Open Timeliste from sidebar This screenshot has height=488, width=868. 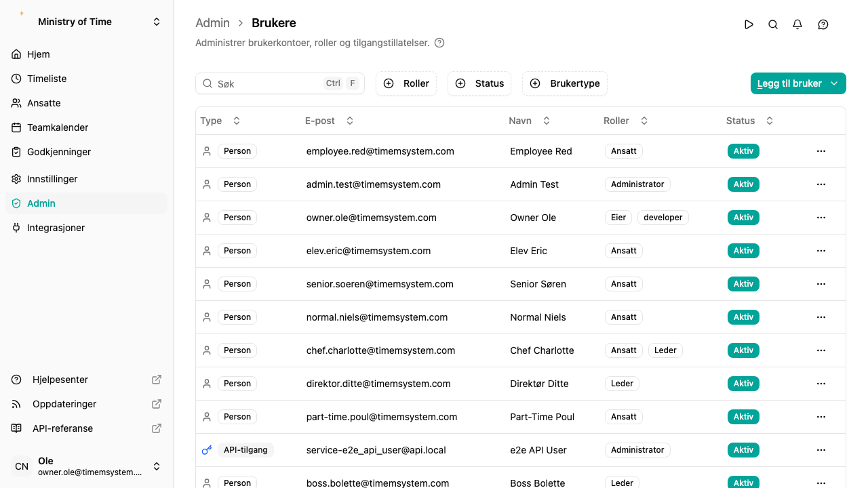point(87,79)
